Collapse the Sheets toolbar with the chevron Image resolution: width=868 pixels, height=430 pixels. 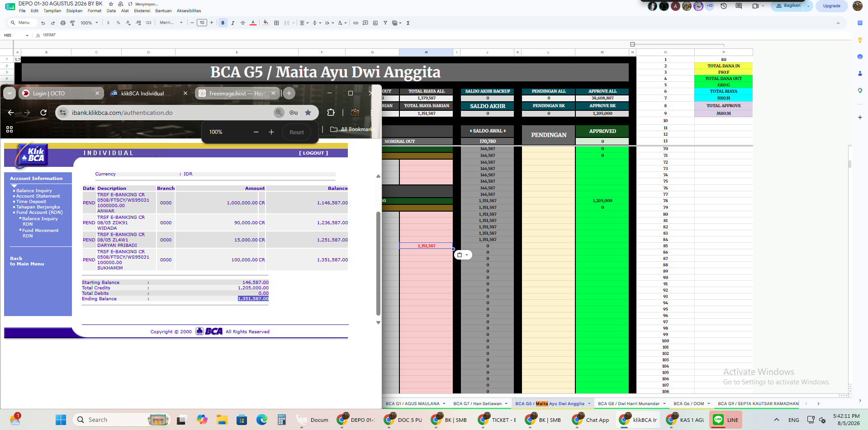click(x=838, y=23)
